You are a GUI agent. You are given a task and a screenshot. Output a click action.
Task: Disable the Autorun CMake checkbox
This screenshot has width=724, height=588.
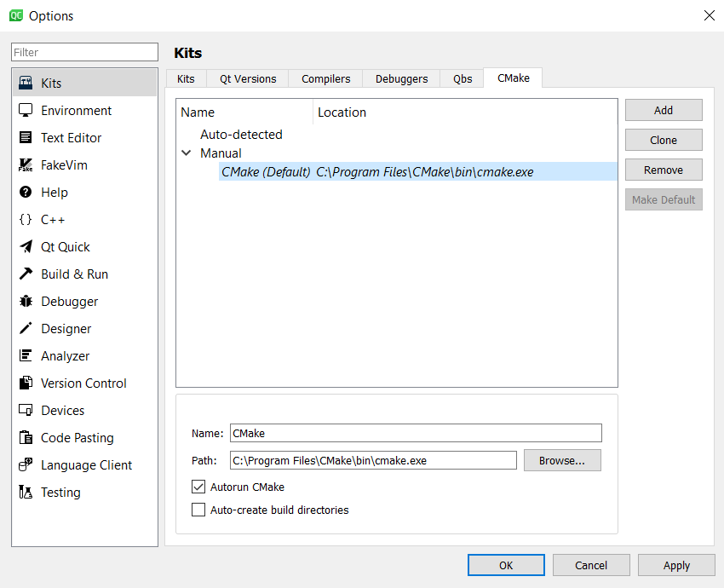click(198, 487)
